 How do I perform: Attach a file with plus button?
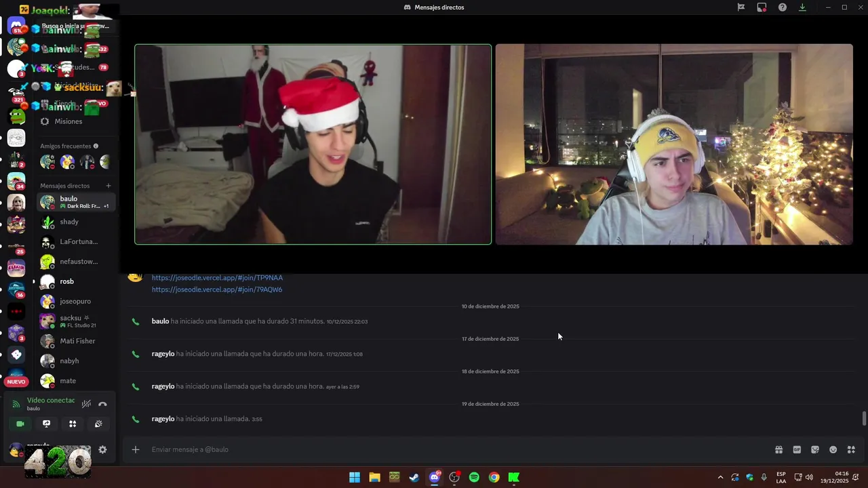[x=136, y=449]
